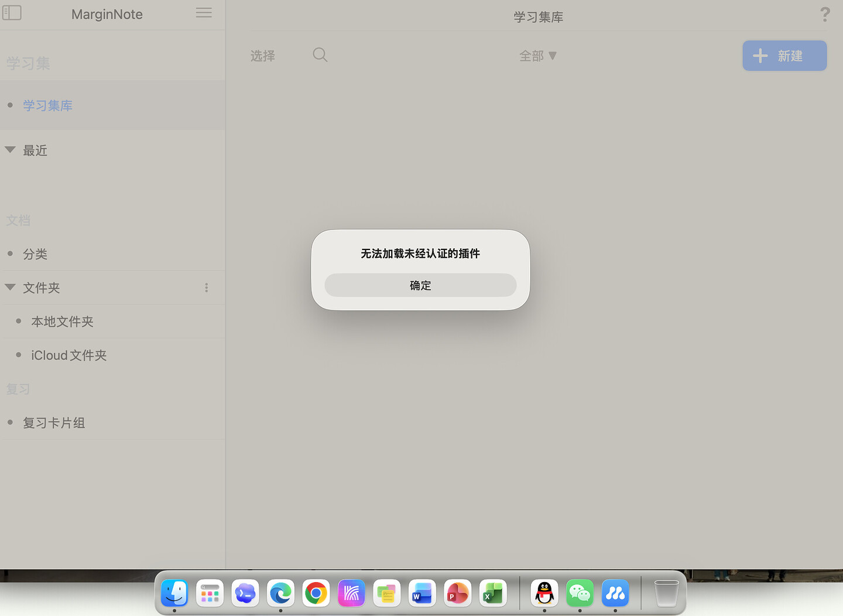The image size is (843, 616).
Task: Click the 文档 section label
Action: [x=18, y=221]
